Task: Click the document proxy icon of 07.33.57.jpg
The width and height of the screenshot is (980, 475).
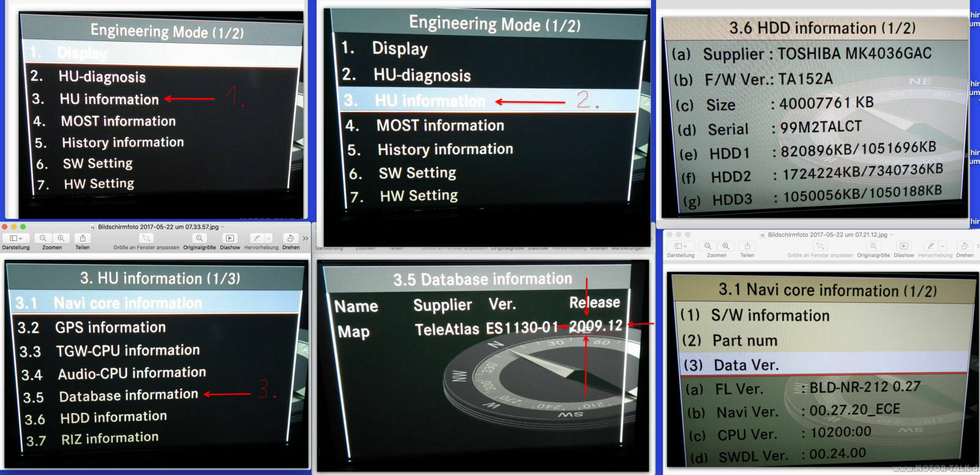Action: point(92,227)
